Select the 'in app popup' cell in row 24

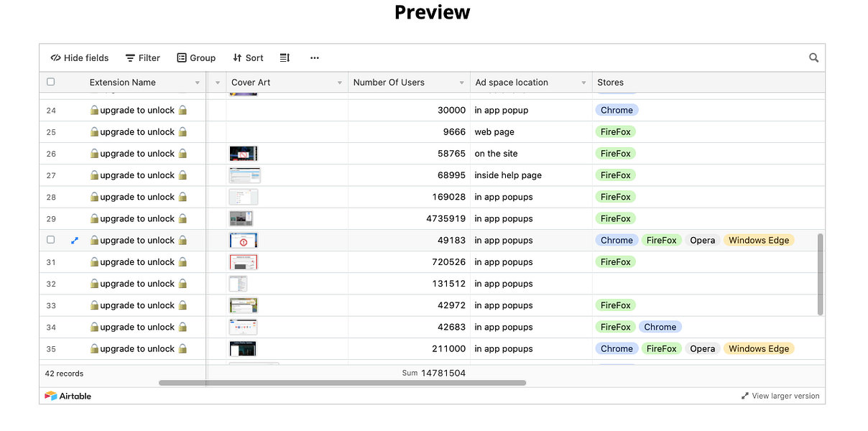[531, 110]
